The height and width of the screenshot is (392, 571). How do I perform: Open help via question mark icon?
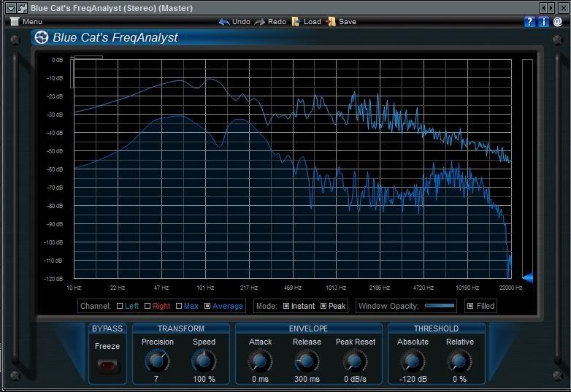529,22
